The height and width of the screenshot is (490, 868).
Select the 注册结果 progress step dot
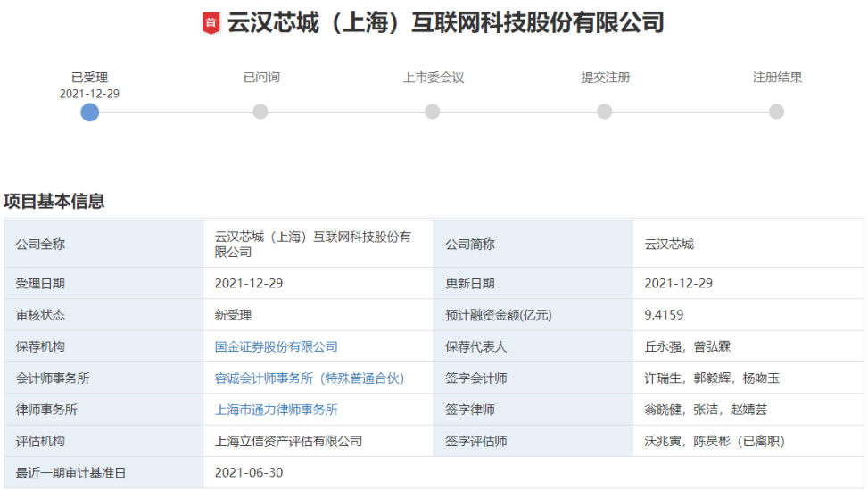point(777,112)
